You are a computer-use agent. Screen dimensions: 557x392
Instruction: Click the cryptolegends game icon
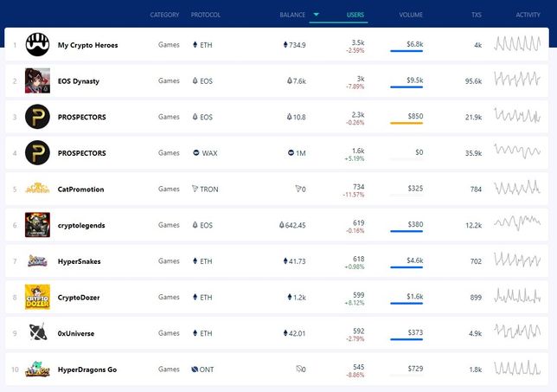click(37, 225)
